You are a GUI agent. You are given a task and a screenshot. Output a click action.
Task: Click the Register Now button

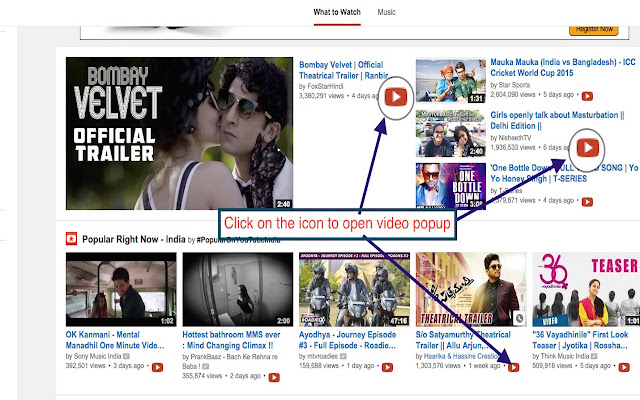point(594,29)
